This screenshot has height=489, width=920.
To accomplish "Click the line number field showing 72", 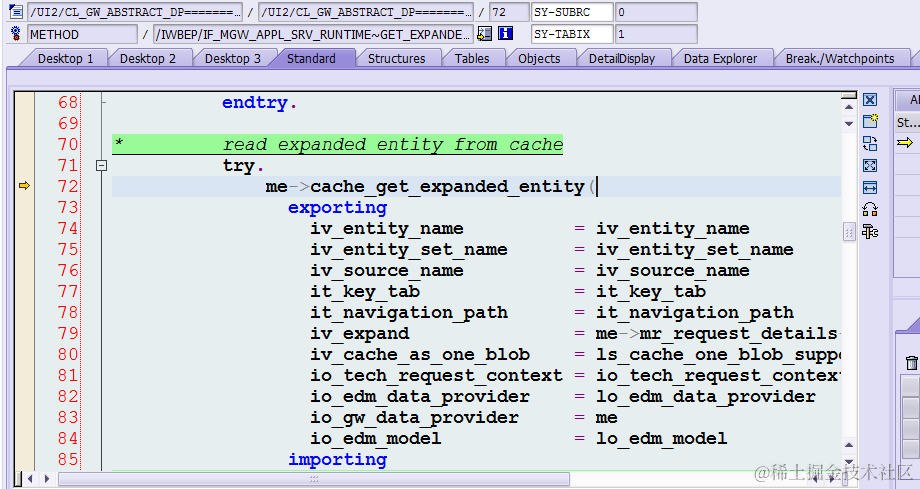I will (x=509, y=12).
